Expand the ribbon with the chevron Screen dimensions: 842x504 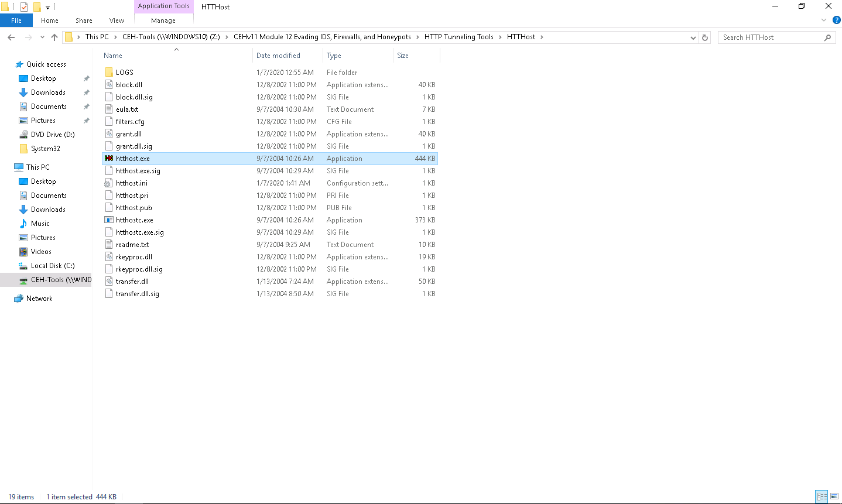(824, 20)
